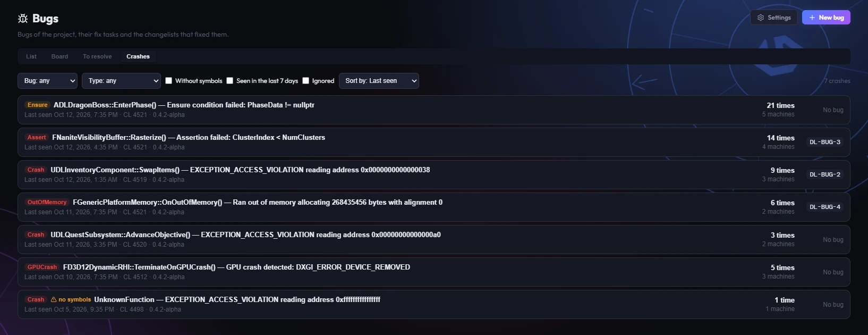
Task: Click the plus icon in New bug
Action: [x=812, y=18]
